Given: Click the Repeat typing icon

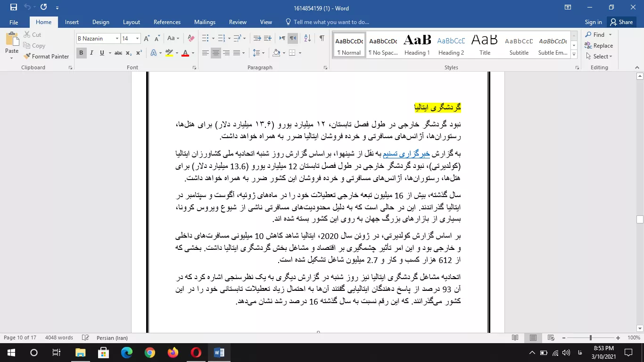Looking at the screenshot, I should tap(44, 8).
